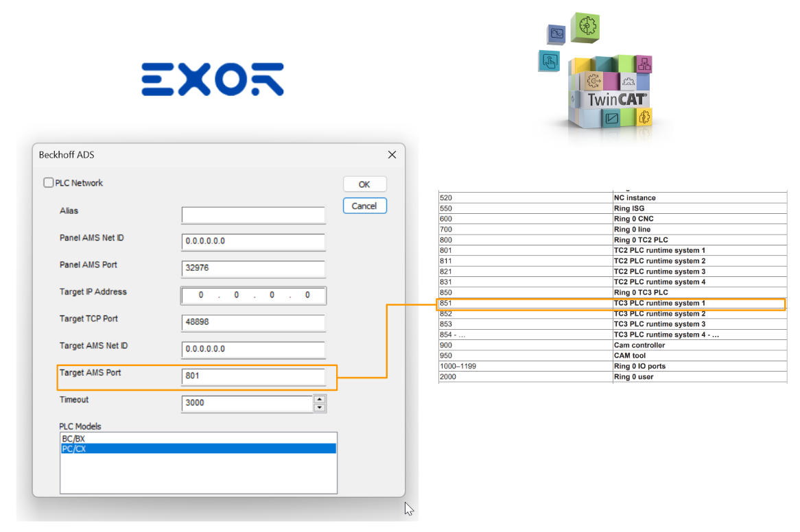Click the Timeout increment arrow
The height and width of the screenshot is (532, 800).
pyautogui.click(x=319, y=399)
